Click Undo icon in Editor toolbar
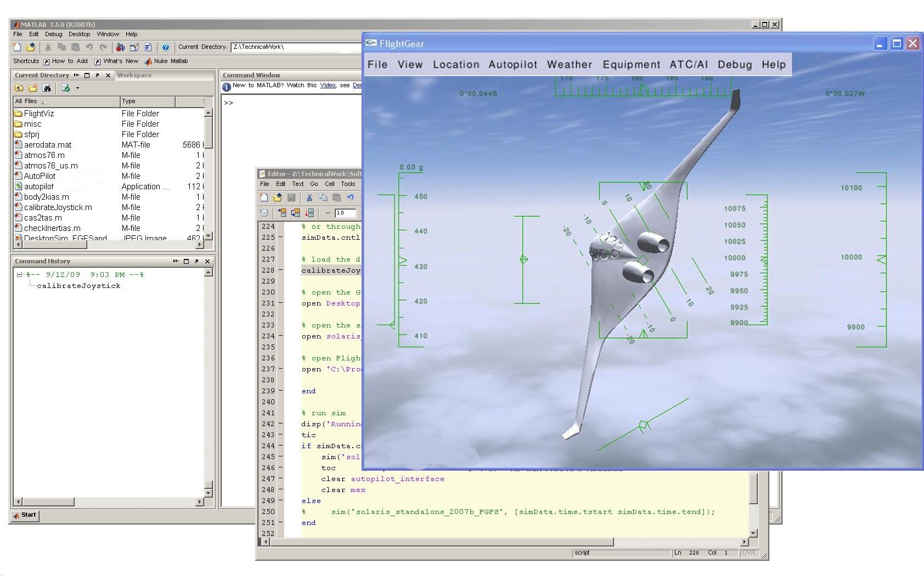The width and height of the screenshot is (924, 576). coord(350,197)
